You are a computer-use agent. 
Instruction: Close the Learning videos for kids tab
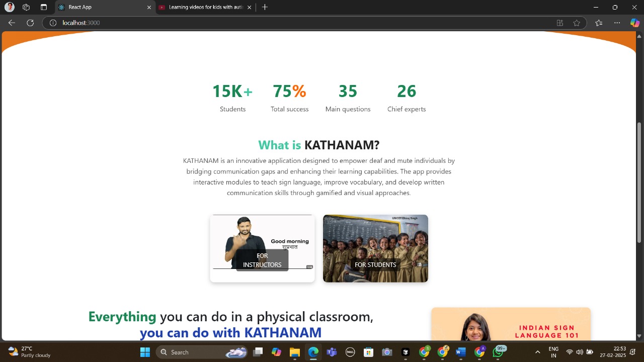coord(250,7)
